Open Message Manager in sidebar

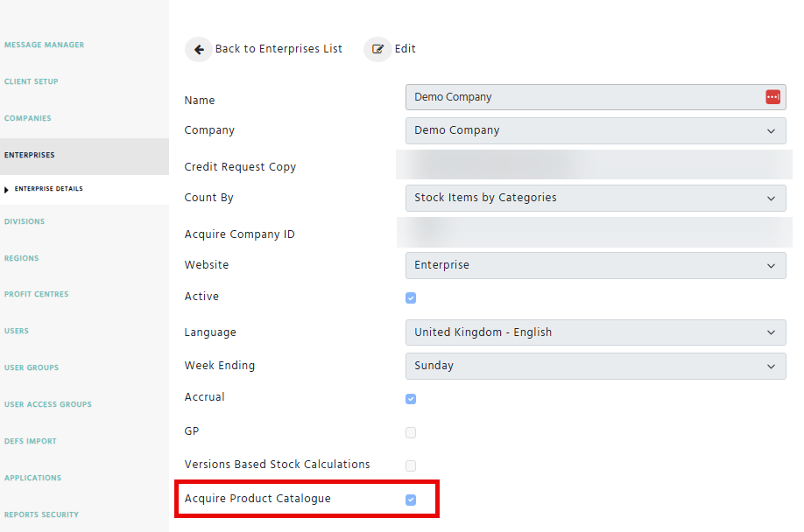click(x=45, y=45)
